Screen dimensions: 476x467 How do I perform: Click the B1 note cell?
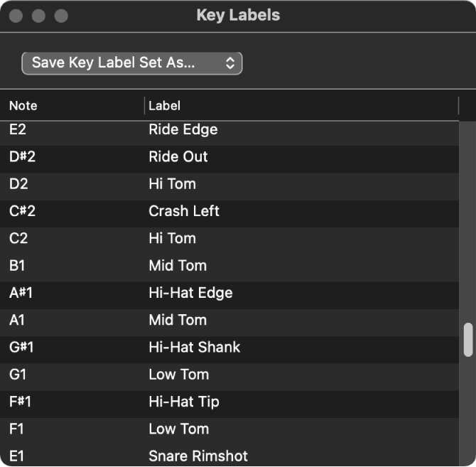(17, 266)
